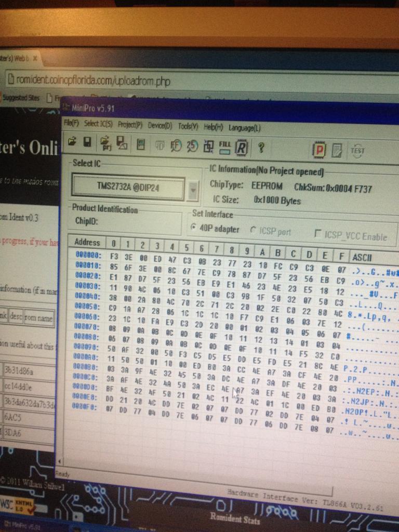This screenshot has width=399, height=532.
Task: Click the Save file toolbar icon
Action: (x=87, y=142)
